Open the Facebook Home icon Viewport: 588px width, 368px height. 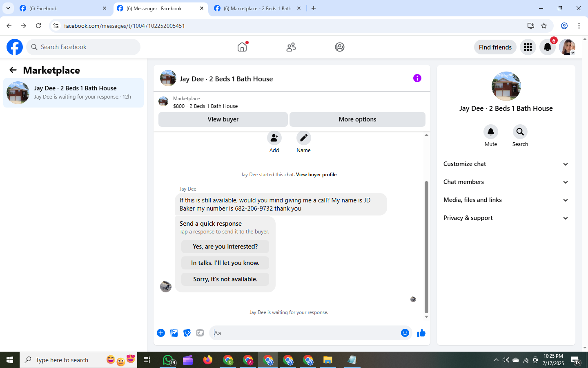pyautogui.click(x=242, y=47)
